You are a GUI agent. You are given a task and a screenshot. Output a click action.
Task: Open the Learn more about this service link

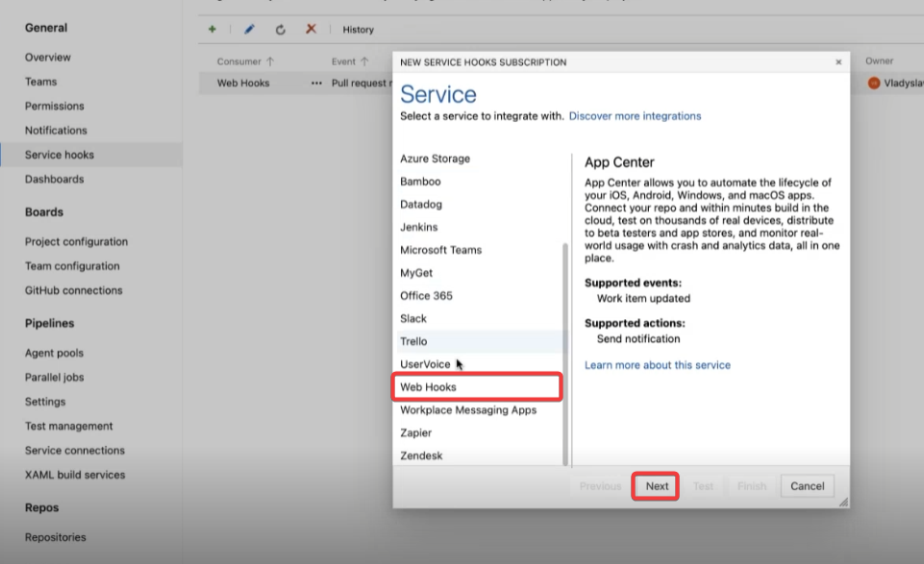(657, 365)
